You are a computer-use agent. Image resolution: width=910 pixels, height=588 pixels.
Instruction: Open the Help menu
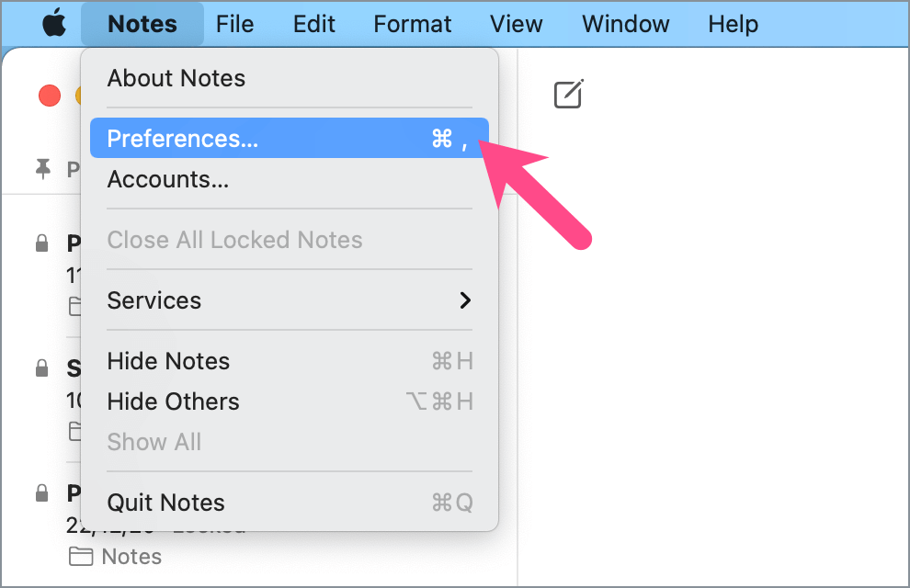[x=733, y=24]
